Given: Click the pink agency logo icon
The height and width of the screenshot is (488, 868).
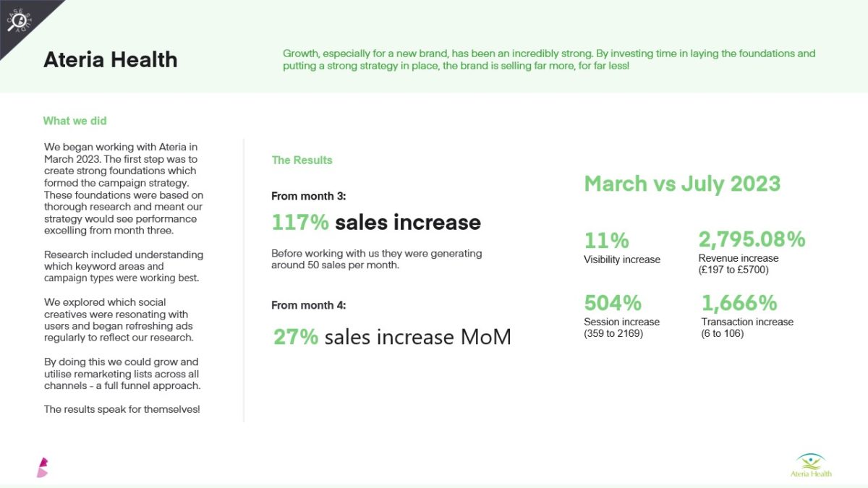Looking at the screenshot, I should pyautogui.click(x=43, y=467).
